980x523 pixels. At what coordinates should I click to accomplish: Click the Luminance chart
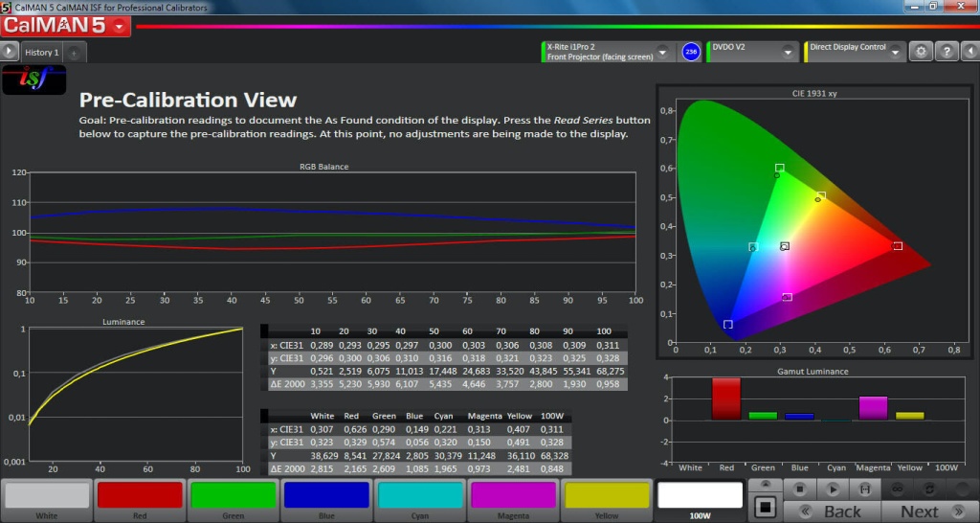pos(136,394)
